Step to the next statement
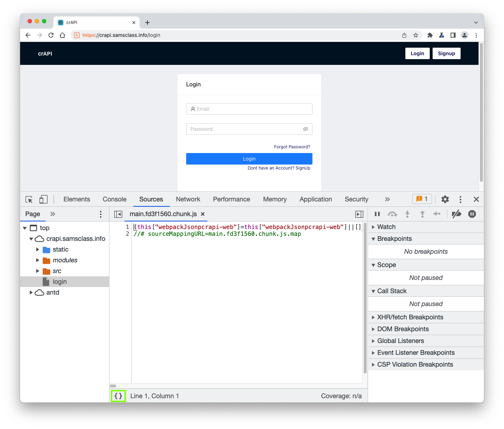 tap(437, 214)
